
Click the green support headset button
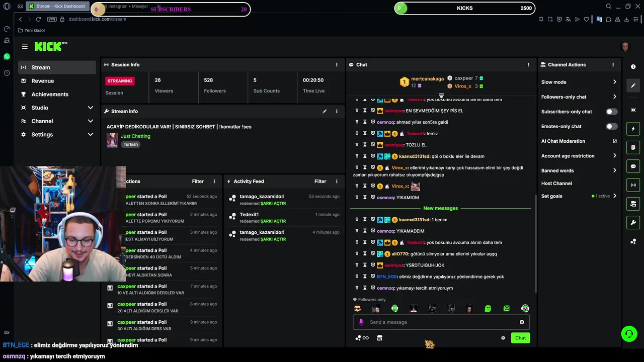(628, 334)
